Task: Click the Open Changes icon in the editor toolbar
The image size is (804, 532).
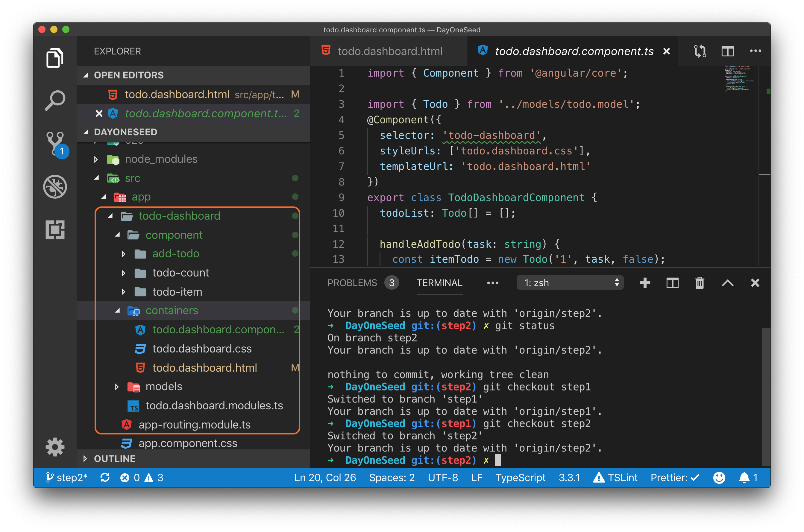Action: point(700,51)
